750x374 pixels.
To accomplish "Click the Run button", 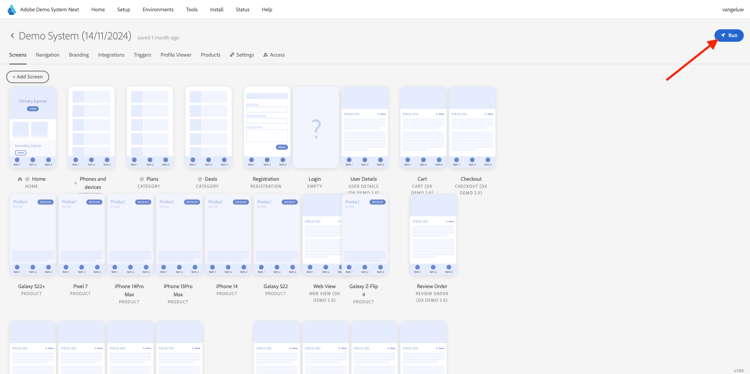I will tap(729, 35).
